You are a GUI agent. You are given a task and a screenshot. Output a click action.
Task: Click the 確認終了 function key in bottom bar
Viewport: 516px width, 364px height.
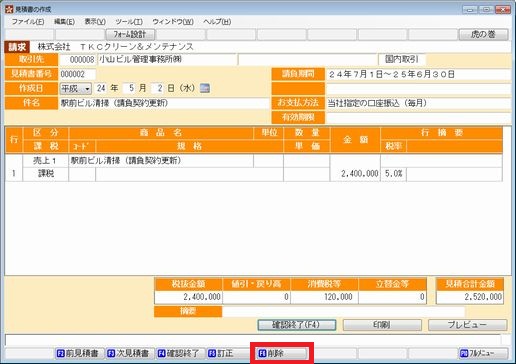(x=181, y=353)
